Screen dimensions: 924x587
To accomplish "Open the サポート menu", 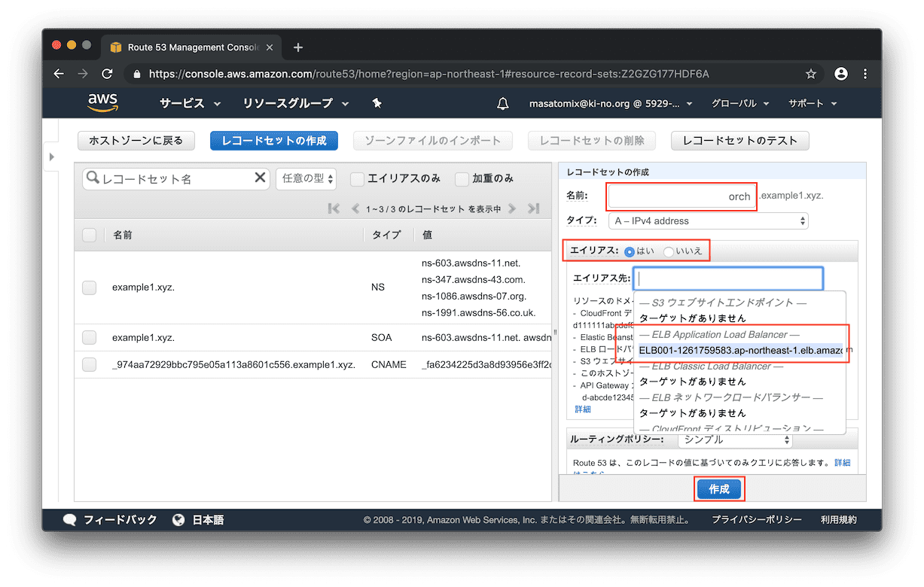I will [813, 103].
